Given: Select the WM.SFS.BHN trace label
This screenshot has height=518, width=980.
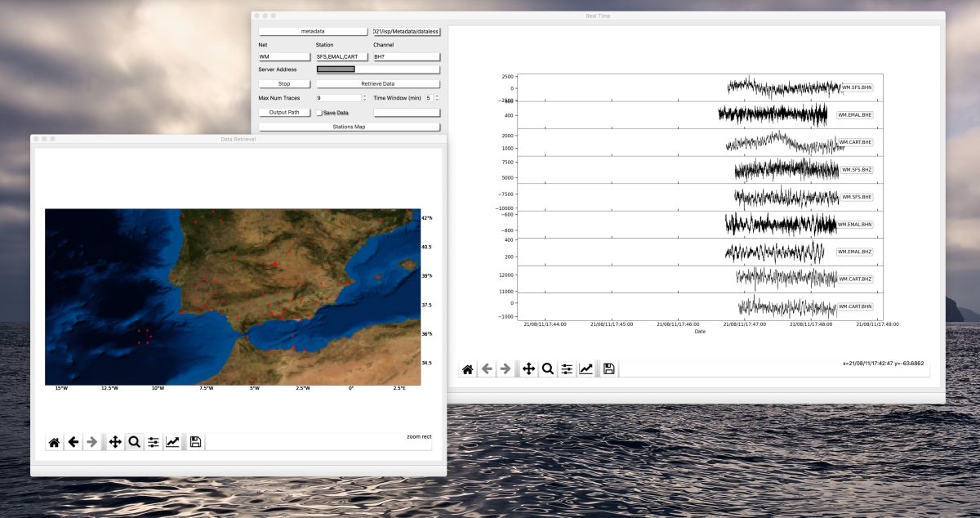Looking at the screenshot, I should [x=857, y=87].
